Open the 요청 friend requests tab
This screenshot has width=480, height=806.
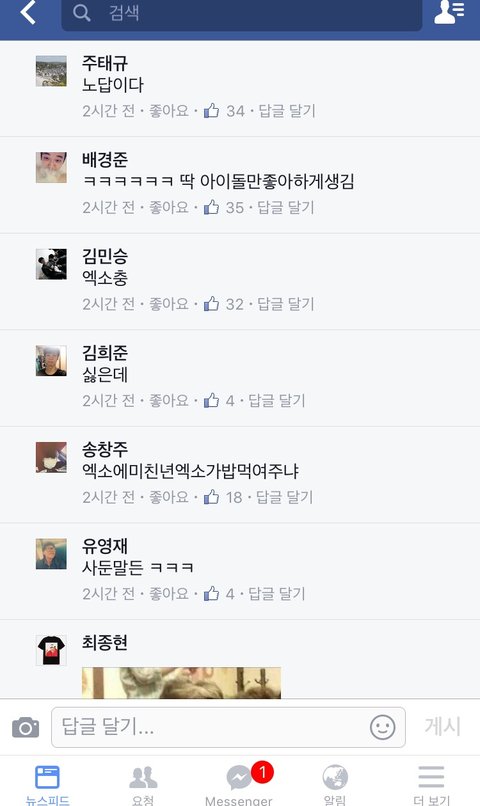coord(143,783)
